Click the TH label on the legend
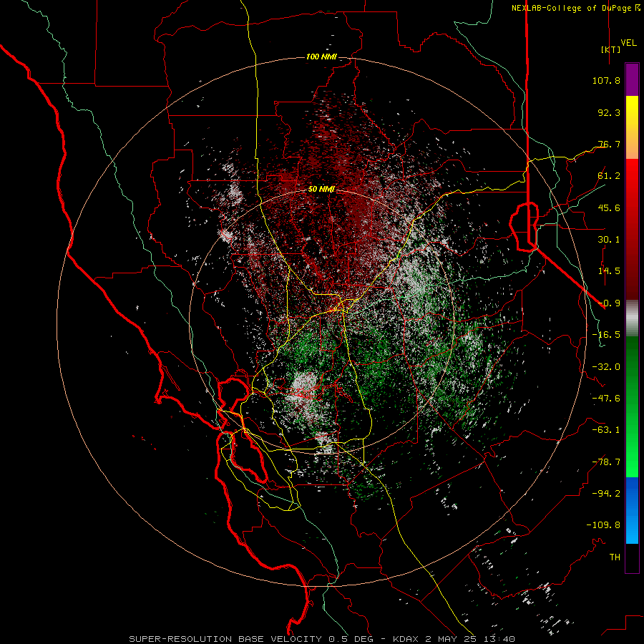The width and height of the screenshot is (644, 644). click(615, 557)
